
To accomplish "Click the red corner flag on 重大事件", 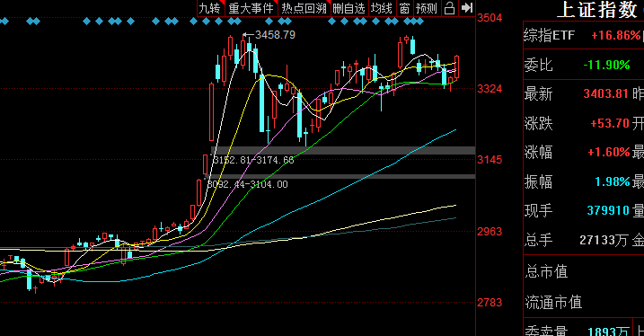I will coord(275,3).
